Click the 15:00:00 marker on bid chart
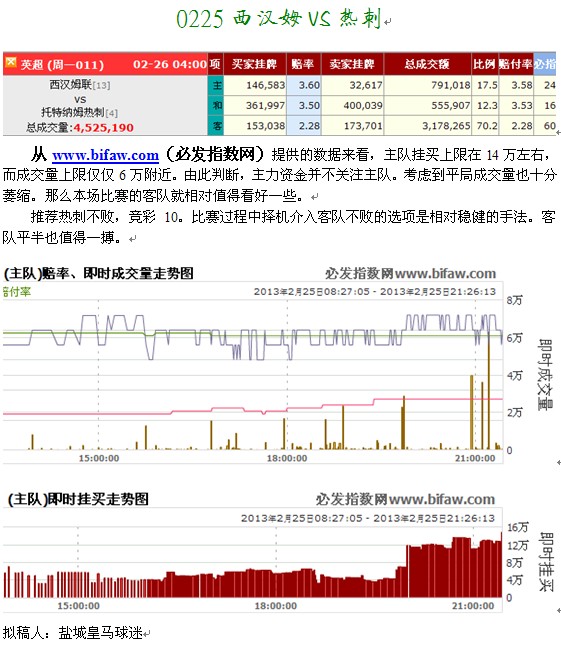This screenshot has height=645, width=561. tap(78, 606)
